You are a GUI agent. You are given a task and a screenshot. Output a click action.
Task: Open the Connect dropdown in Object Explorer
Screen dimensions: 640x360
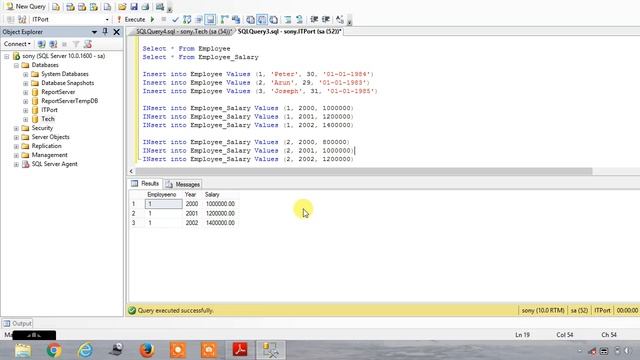tap(17, 44)
